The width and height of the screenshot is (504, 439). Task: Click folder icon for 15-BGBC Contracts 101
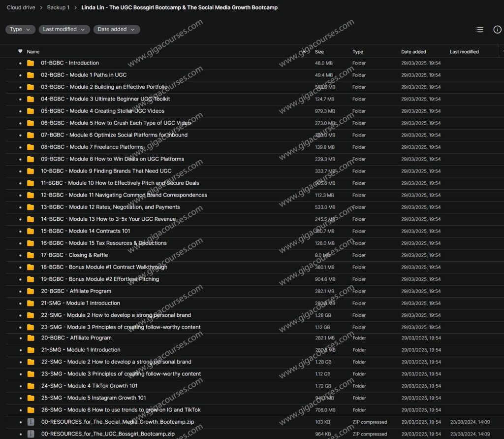coord(31,231)
